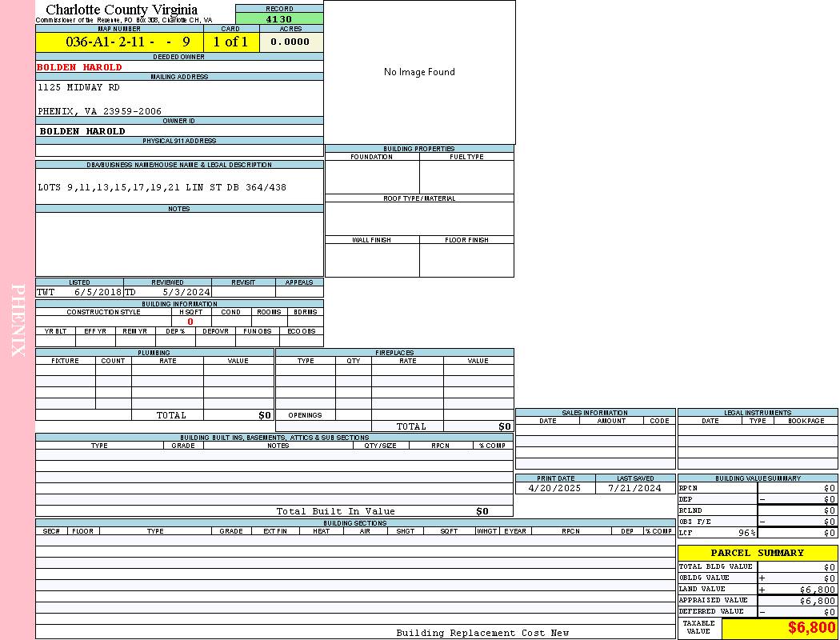This screenshot has width=840, height=640.
Task: Select the Total Built In Value amount
Action: tap(482, 511)
